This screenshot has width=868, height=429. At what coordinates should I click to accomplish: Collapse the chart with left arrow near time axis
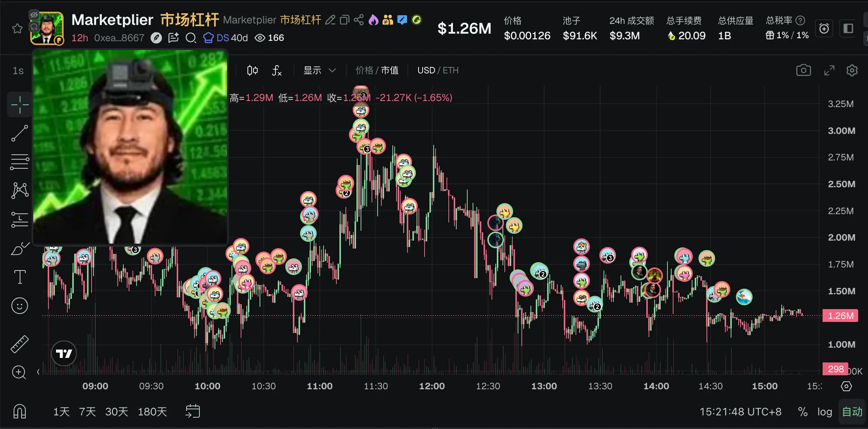(x=38, y=372)
